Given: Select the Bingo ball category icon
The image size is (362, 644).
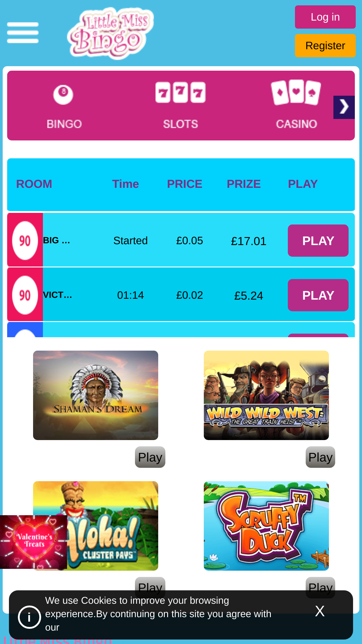Looking at the screenshot, I should [x=63, y=95].
